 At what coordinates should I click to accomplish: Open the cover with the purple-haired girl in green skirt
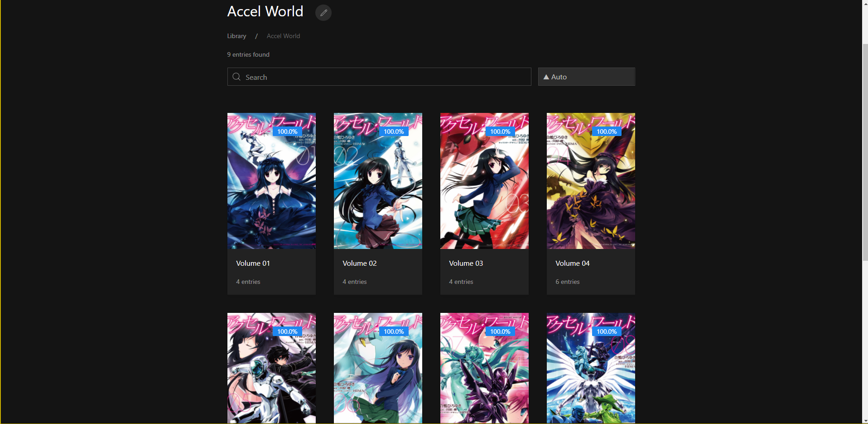(x=378, y=368)
